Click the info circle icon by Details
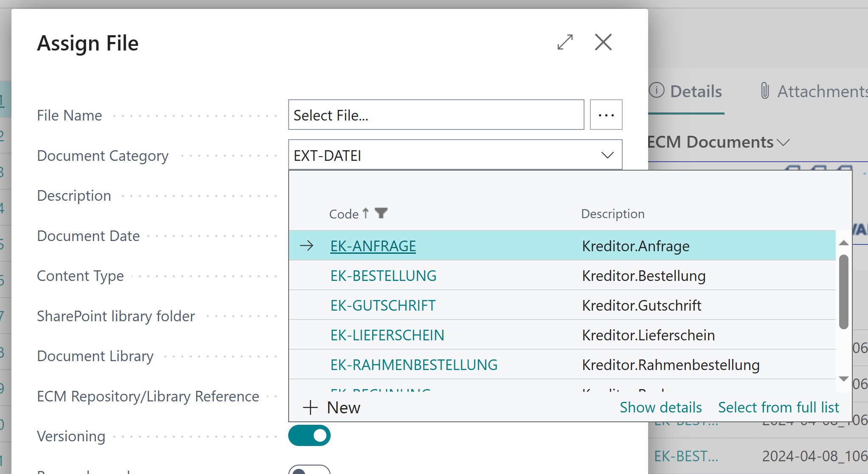The width and height of the screenshot is (868, 474). tap(657, 90)
